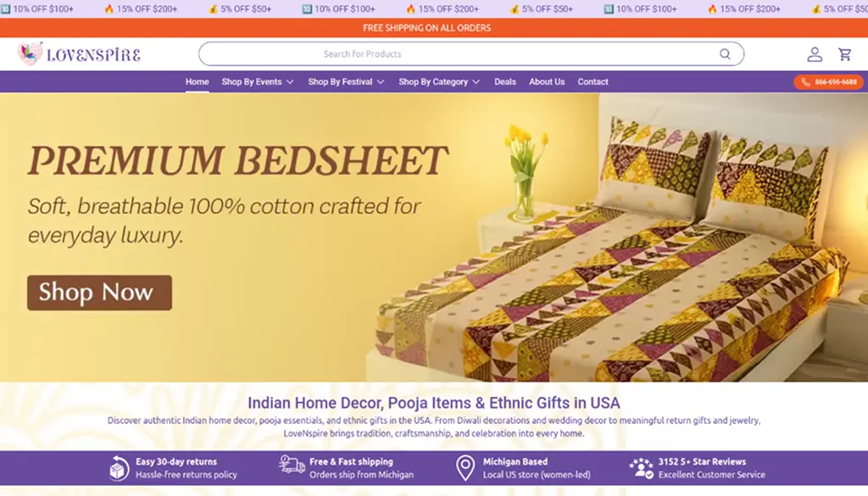Click the Shop Now button
The image size is (868, 496).
click(100, 293)
